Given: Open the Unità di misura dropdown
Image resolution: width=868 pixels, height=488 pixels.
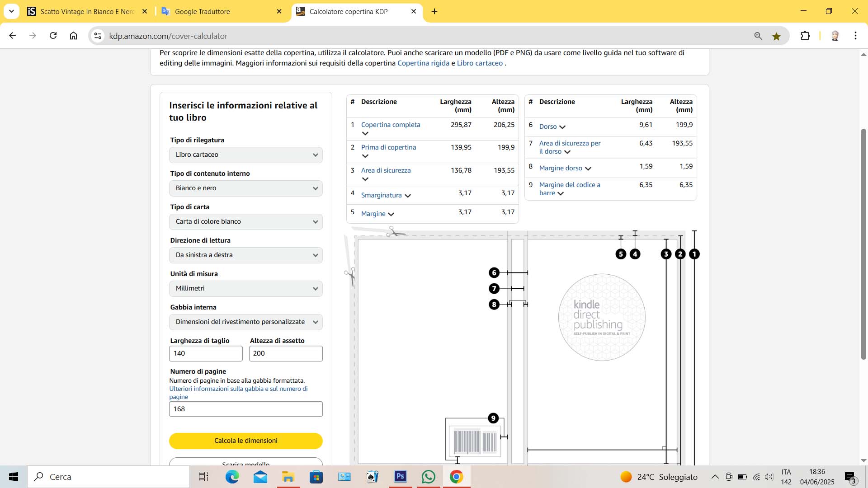Looking at the screenshot, I should click(x=245, y=289).
